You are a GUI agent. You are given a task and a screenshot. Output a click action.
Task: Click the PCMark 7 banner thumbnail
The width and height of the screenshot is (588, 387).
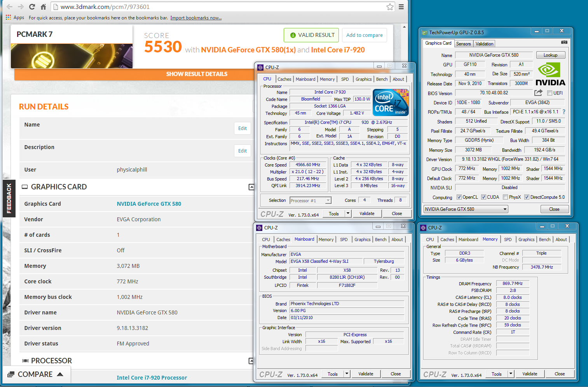[72, 56]
